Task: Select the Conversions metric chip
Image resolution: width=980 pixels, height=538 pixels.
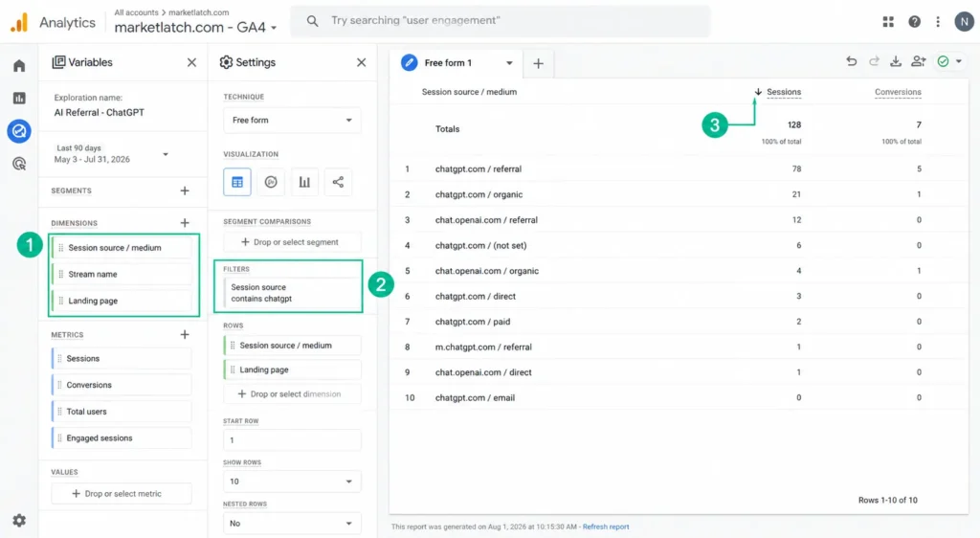Action: coord(122,385)
